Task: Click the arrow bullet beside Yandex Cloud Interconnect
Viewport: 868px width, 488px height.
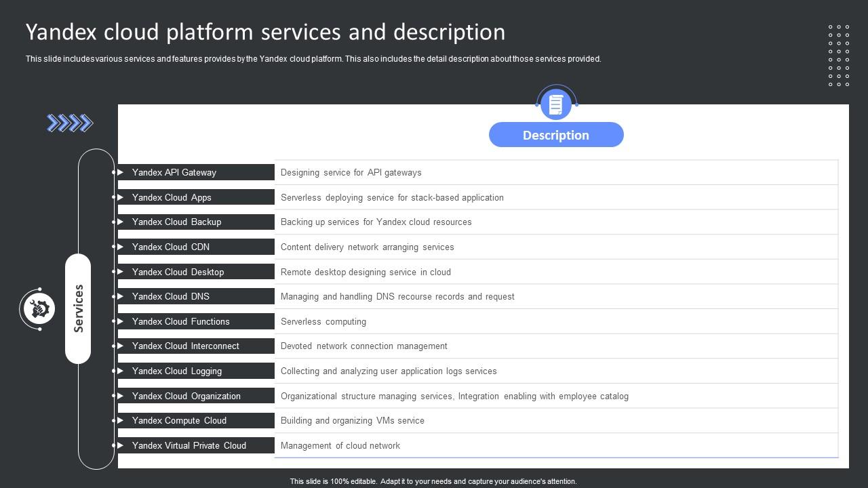Action: (121, 346)
